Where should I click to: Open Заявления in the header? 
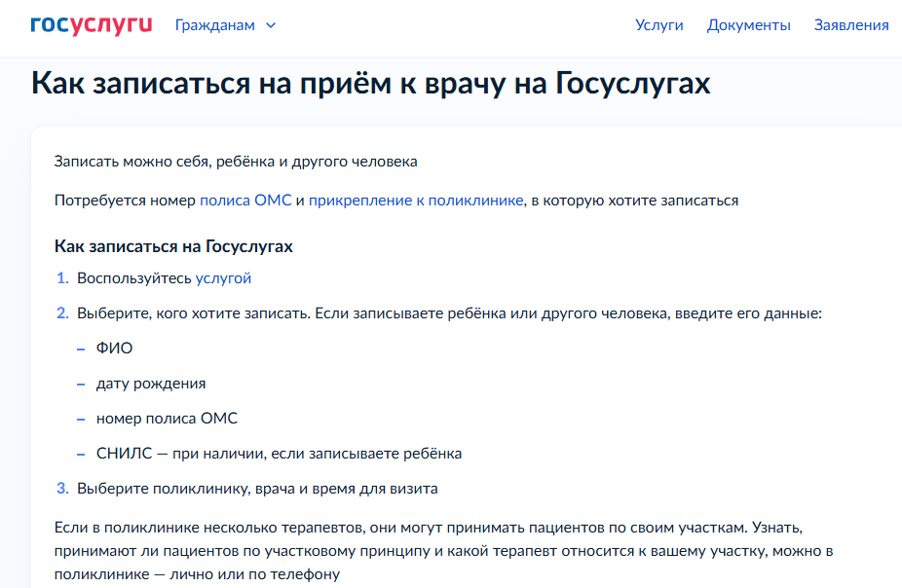pyautogui.click(x=850, y=25)
